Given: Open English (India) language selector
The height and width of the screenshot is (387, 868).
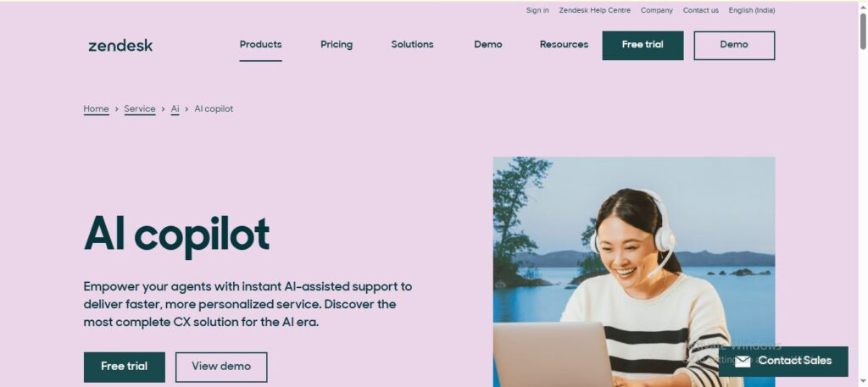Looking at the screenshot, I should click(x=751, y=10).
